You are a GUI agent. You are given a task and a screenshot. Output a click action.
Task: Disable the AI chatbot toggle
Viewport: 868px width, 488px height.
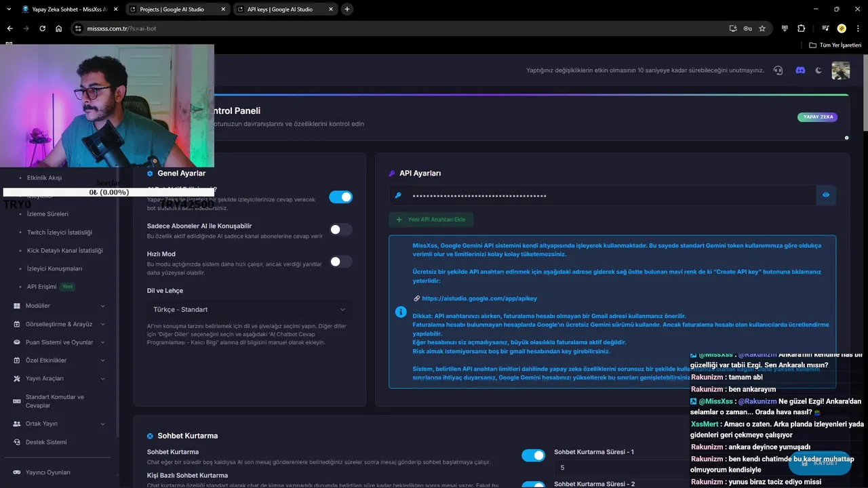(341, 197)
